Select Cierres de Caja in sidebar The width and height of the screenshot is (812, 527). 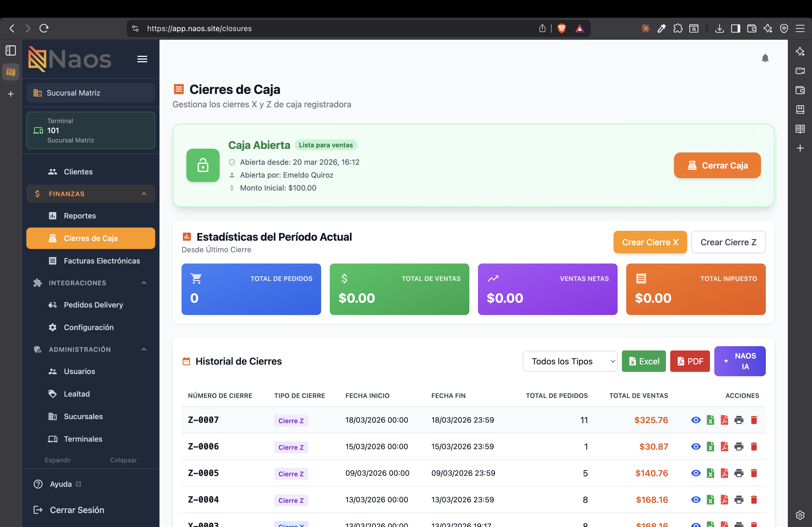point(90,238)
